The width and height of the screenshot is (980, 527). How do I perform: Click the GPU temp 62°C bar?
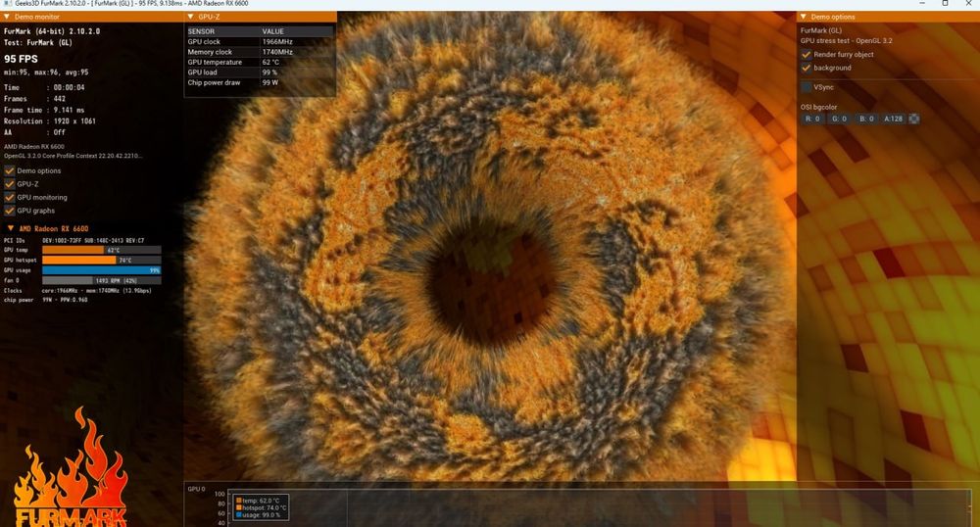click(101, 250)
